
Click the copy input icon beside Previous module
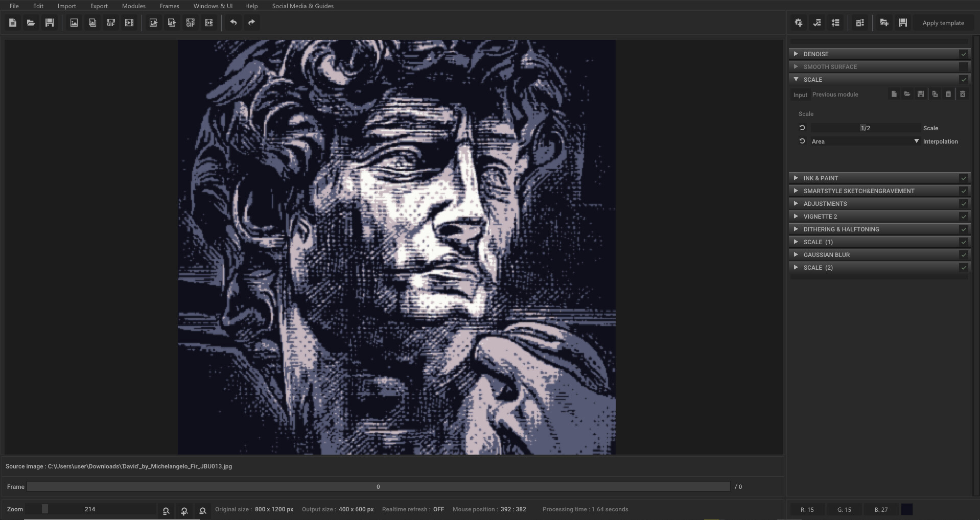coord(935,94)
